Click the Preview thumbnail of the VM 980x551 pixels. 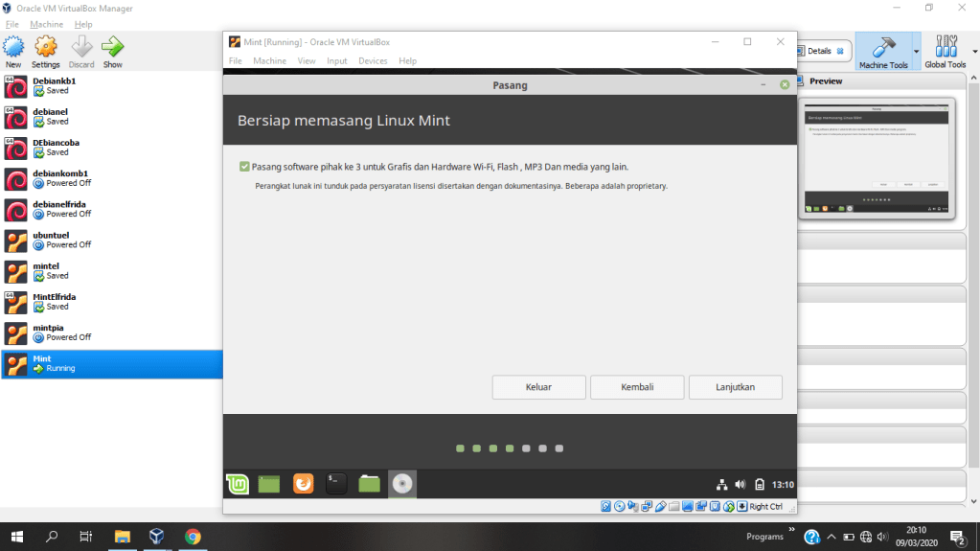877,158
